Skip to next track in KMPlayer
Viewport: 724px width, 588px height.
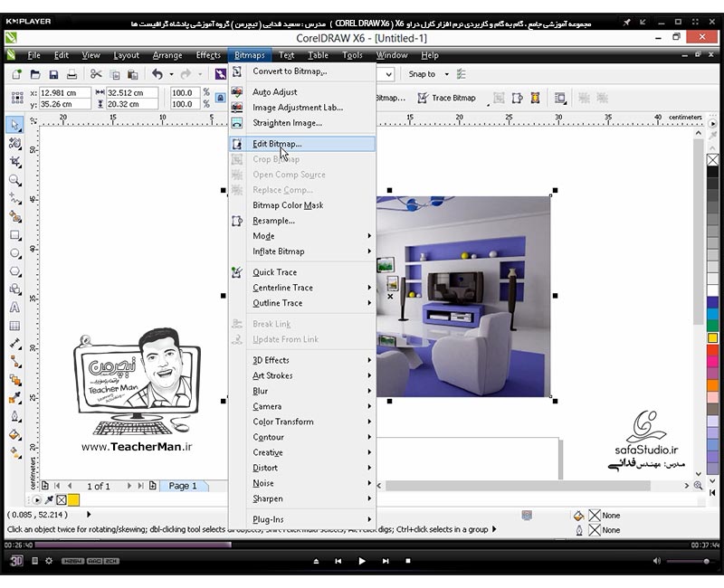[x=386, y=561]
